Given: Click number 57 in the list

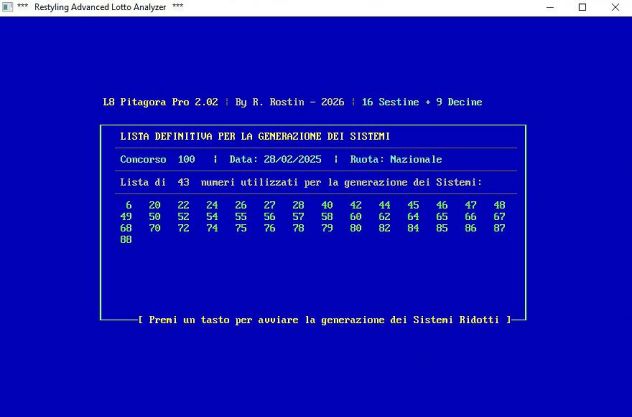Looking at the screenshot, I should point(298,217).
